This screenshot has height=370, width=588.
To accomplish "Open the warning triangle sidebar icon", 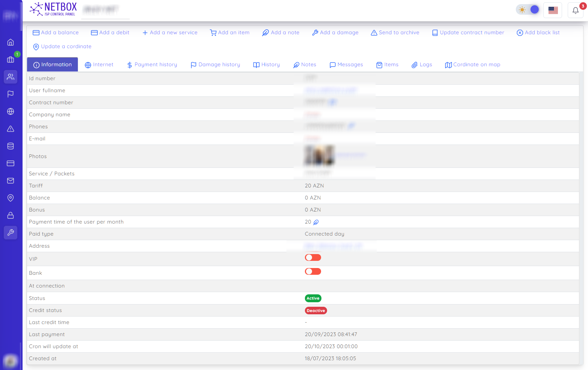I will pos(11,129).
